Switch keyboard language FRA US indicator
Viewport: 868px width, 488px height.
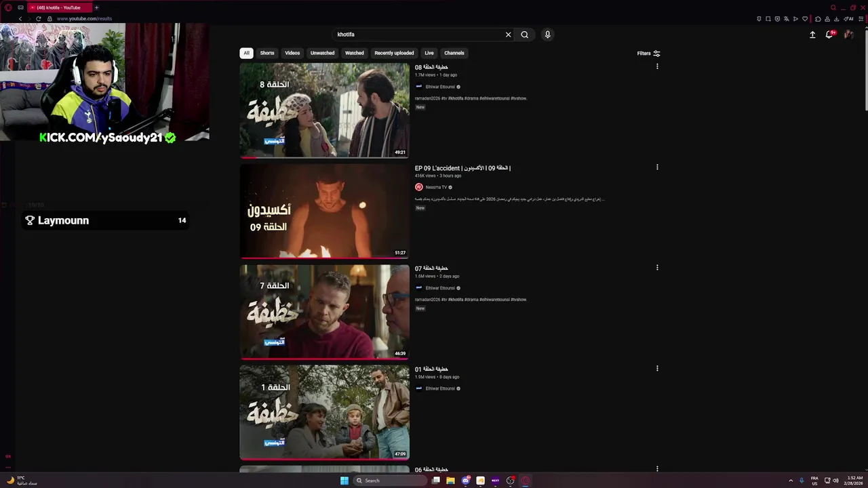[814, 481]
